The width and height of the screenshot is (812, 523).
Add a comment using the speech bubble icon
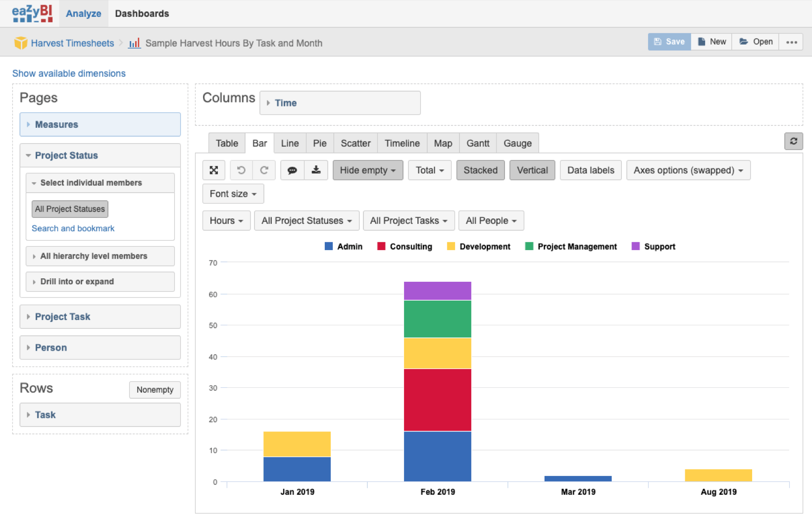[292, 170]
